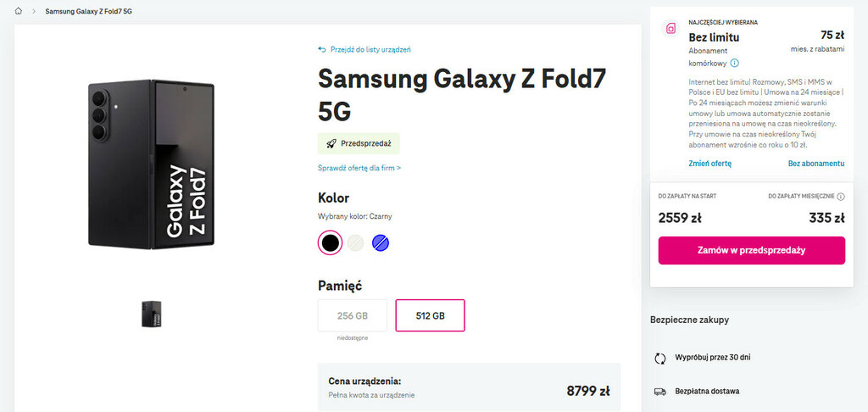Choose the blue color swatch
This screenshot has width=868, height=412.
[x=381, y=243]
